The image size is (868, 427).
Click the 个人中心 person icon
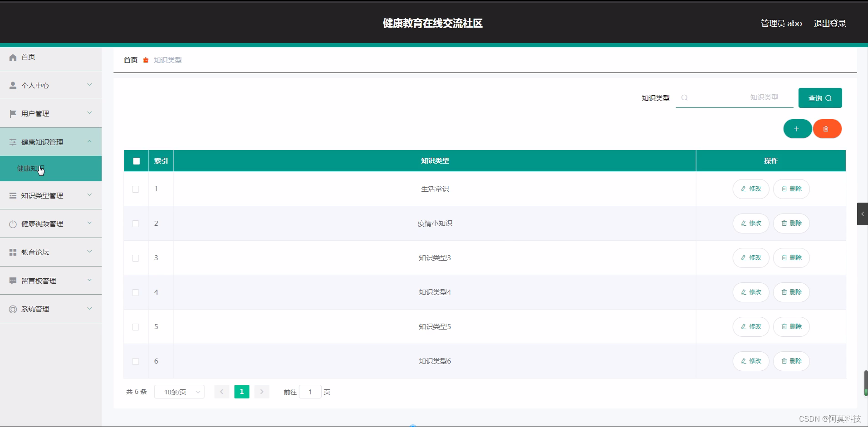(12, 85)
